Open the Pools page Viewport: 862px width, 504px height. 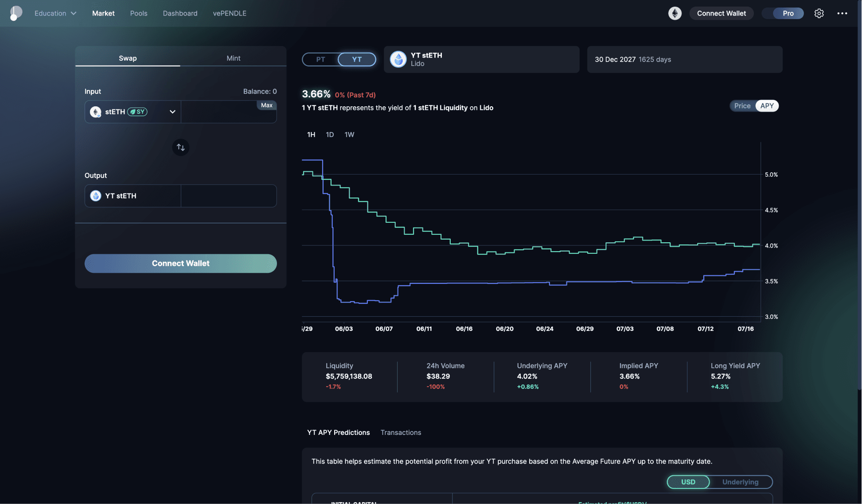pos(139,13)
